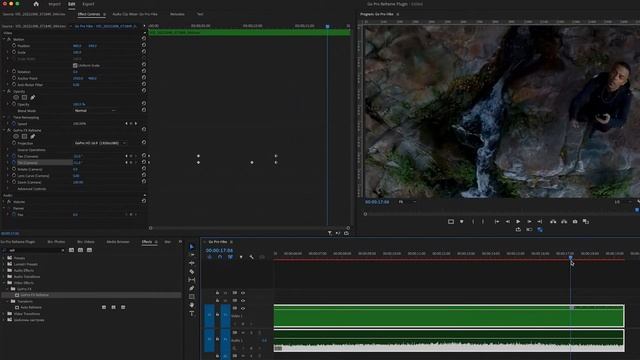The height and width of the screenshot is (360, 640).
Task: Export frame with camera icon
Action: coord(575,221)
